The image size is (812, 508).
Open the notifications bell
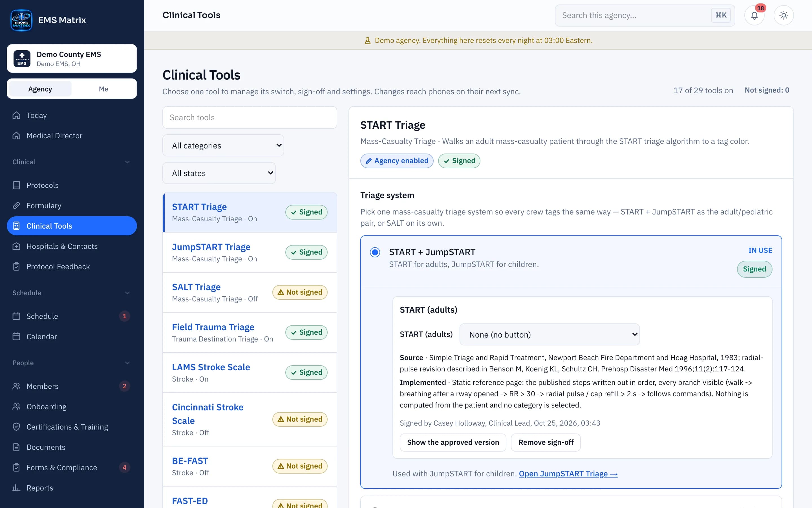click(754, 16)
